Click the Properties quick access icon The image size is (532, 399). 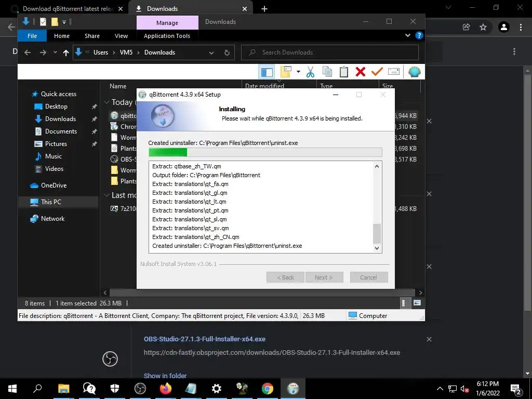tap(43, 22)
